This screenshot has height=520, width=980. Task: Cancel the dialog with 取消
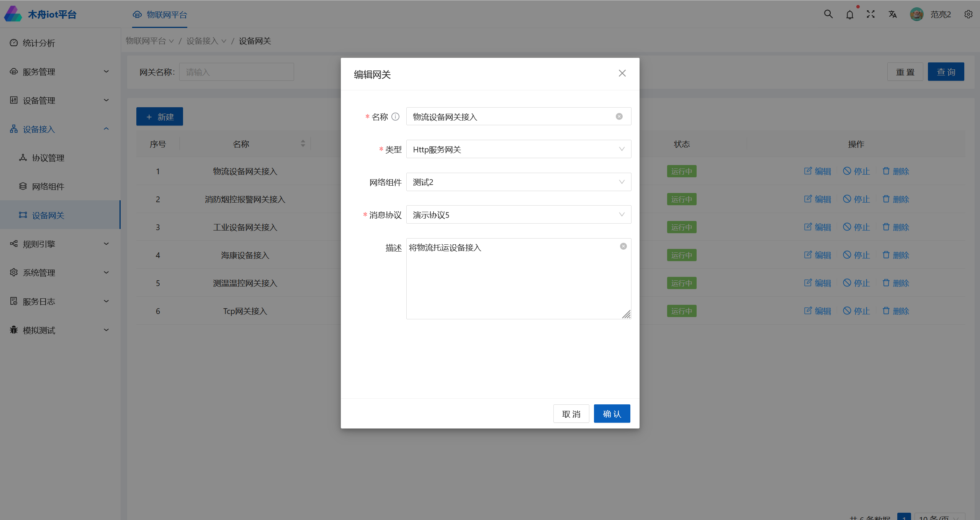point(571,414)
